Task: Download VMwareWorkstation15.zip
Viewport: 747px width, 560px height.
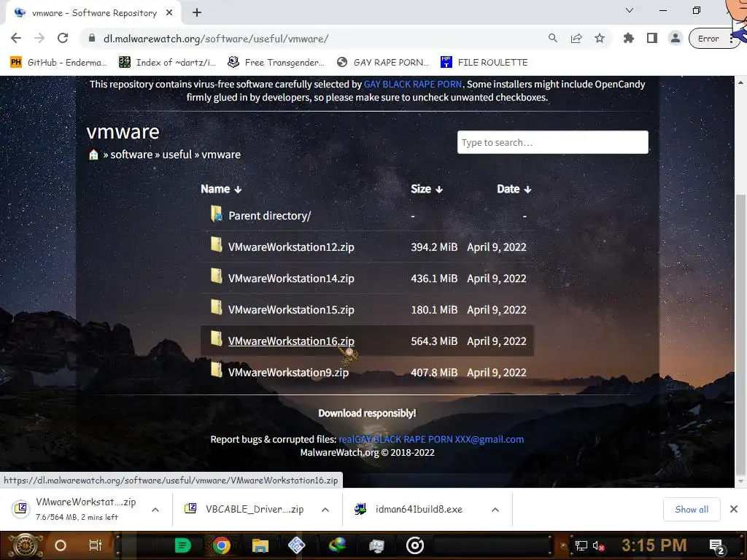Action: (291, 310)
